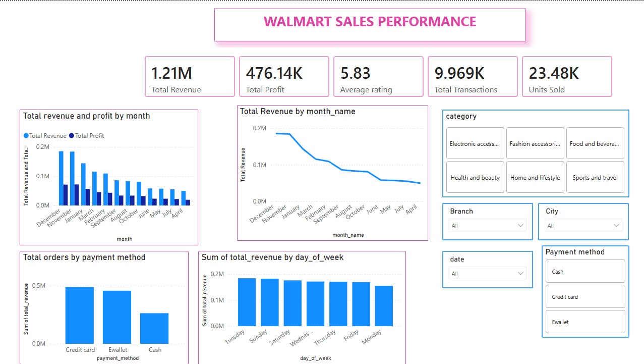Choose the Home and lifestyle tile
This screenshot has height=364, width=644.
tap(535, 177)
